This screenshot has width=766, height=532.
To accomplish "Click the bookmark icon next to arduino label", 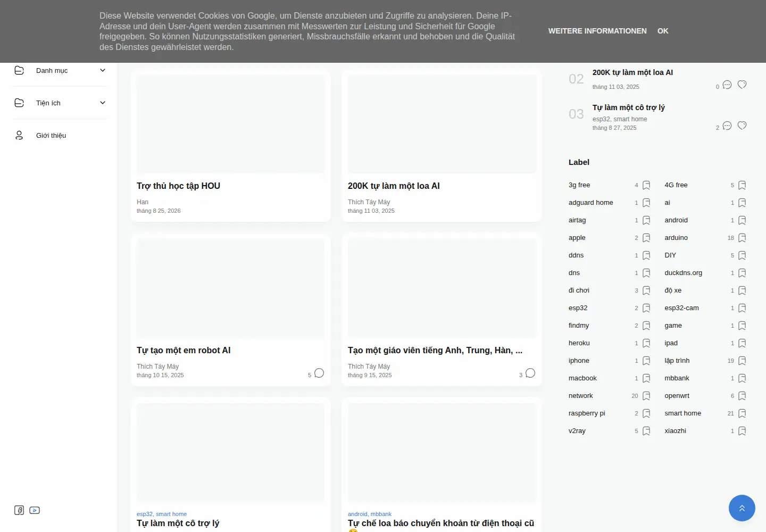I will click(742, 238).
